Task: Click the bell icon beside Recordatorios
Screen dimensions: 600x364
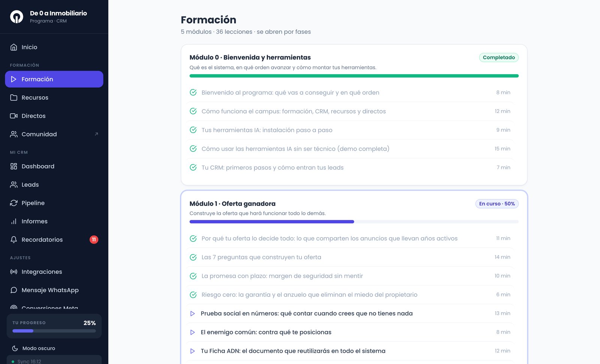Action: (14, 240)
